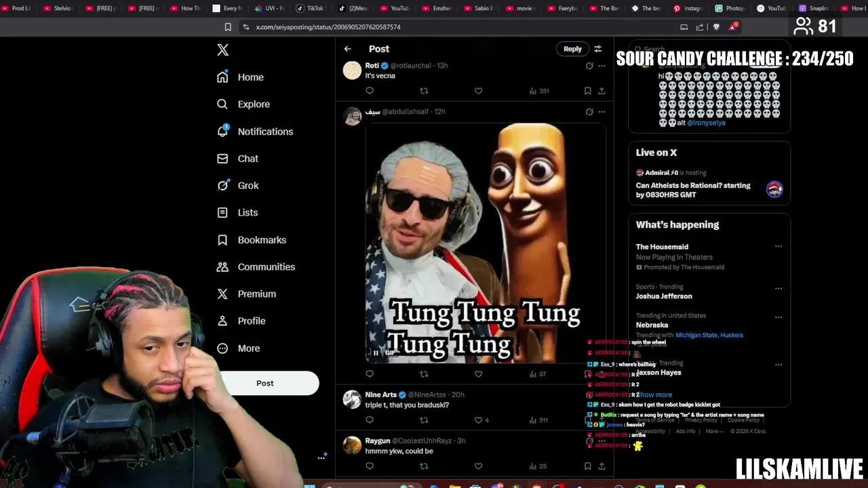Click the Bookmarks sidebar icon
Image resolution: width=868 pixels, height=488 pixels.
[x=222, y=240]
